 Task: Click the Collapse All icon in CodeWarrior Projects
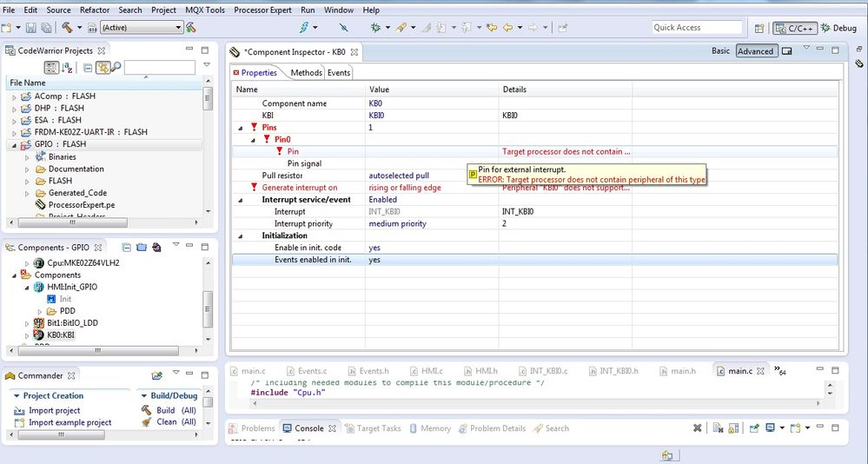pyautogui.click(x=88, y=68)
